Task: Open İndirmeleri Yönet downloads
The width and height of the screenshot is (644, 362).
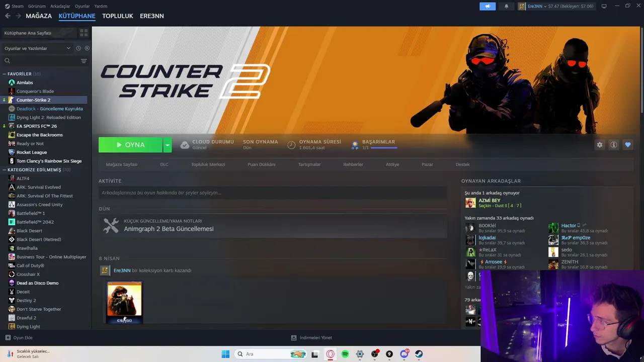Action: (x=311, y=338)
